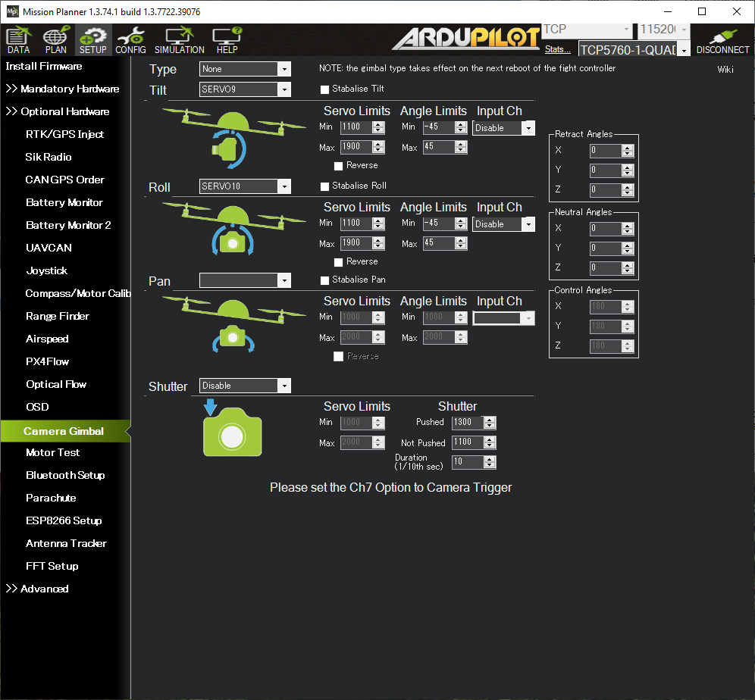
Task: Increment Tilt servo Max 1900 stepper
Action: [378, 144]
